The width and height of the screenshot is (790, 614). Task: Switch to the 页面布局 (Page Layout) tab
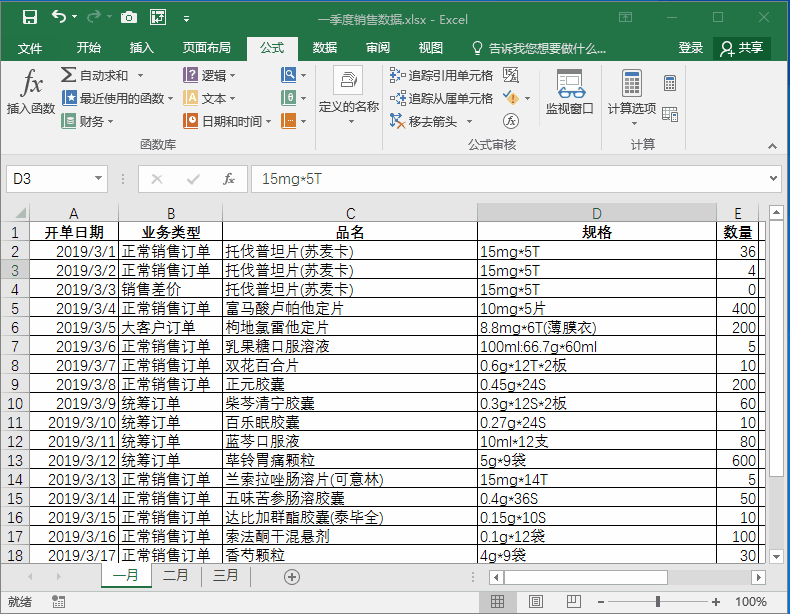(x=207, y=48)
